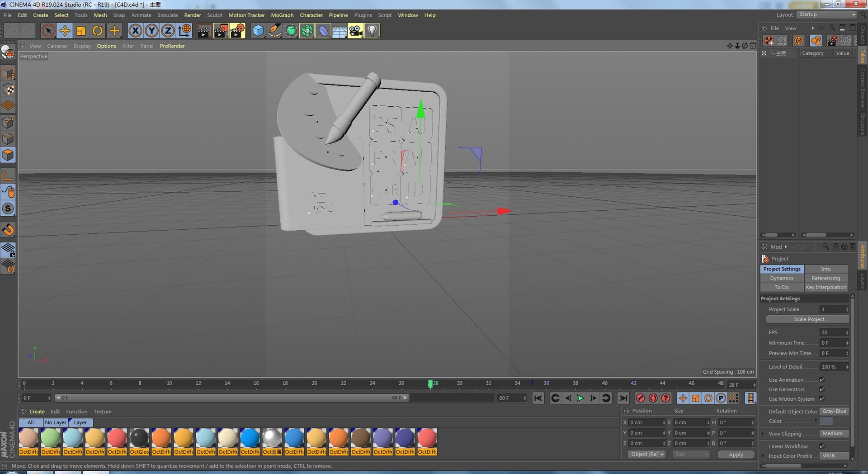Go to end of animation

tap(623, 398)
